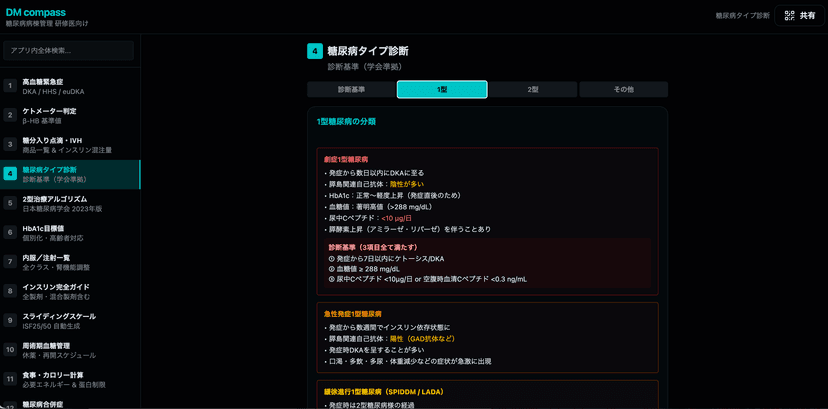Image resolution: width=828 pixels, height=409 pixels.
Task: Click the 膵酵素上昇（アミラーゼ・リパーゼ） bullet
Action: point(408,229)
